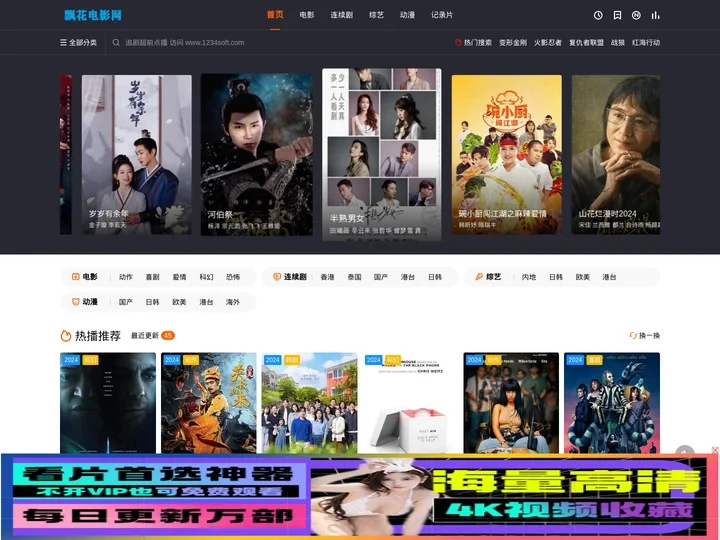Open the 半熟男女 carousel poster

point(382,155)
